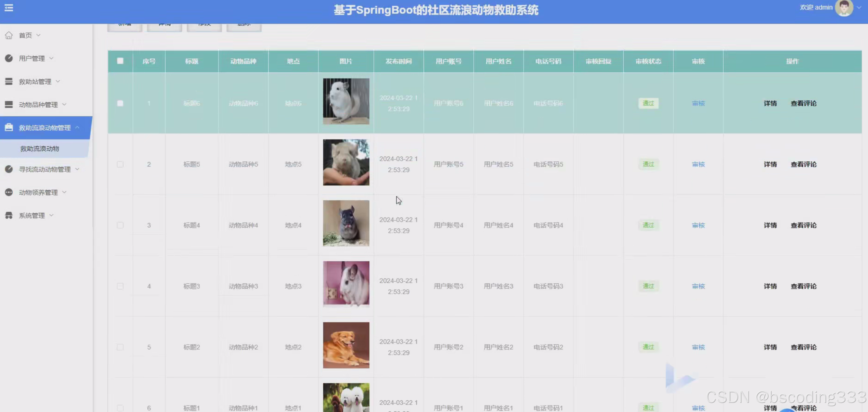Expand the 寻找流动动物管理 menu chevron
This screenshot has height=412, width=868.
(78, 169)
